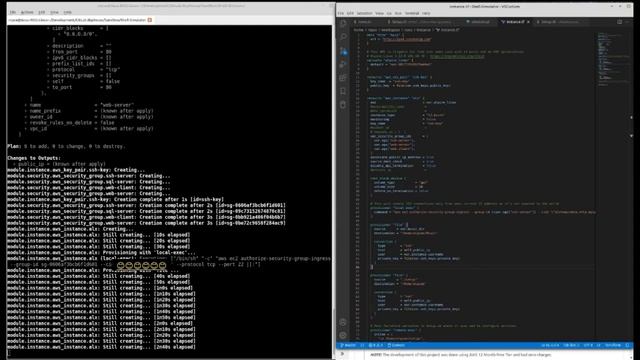This screenshot has height=360, width=640.
Task: Open the Manage gear in VS Code activity bar
Action: click(343, 335)
